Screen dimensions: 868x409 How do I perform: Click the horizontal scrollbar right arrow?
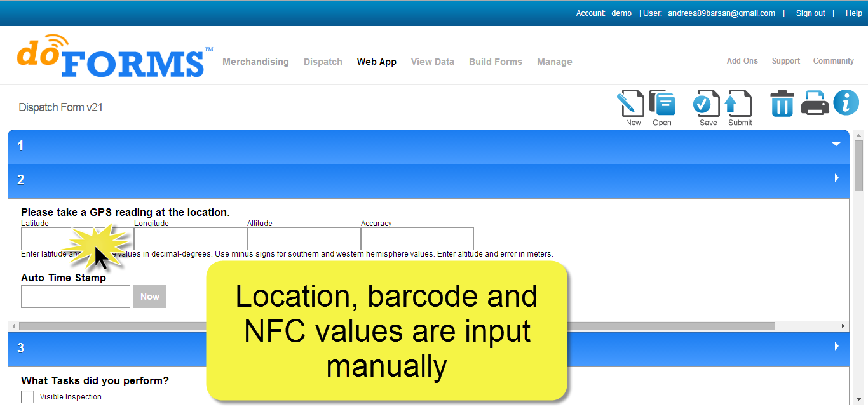tap(843, 326)
